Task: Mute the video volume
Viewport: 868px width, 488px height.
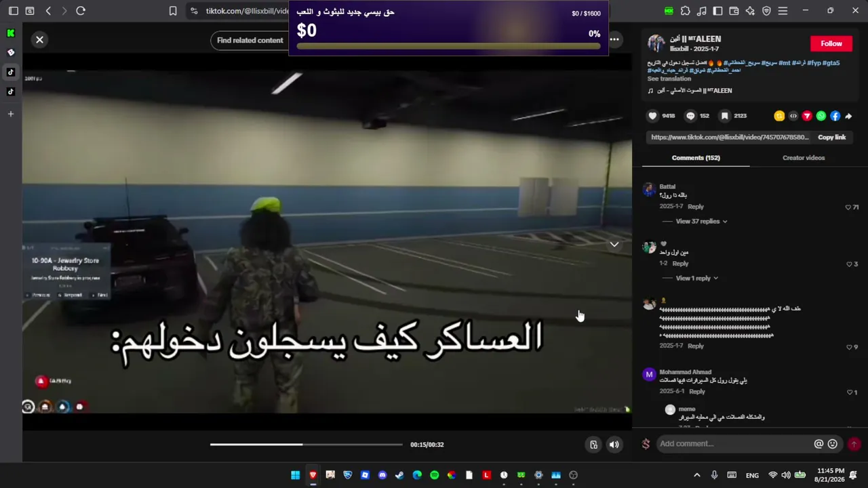Action: pyautogui.click(x=614, y=445)
